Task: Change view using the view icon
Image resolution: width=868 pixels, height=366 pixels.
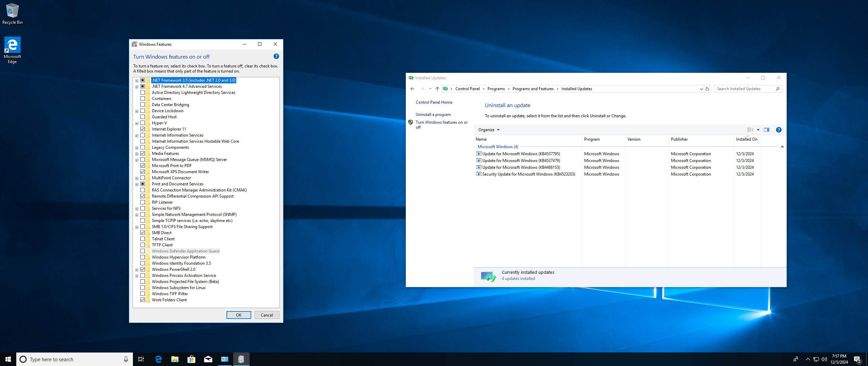Action: pos(750,130)
